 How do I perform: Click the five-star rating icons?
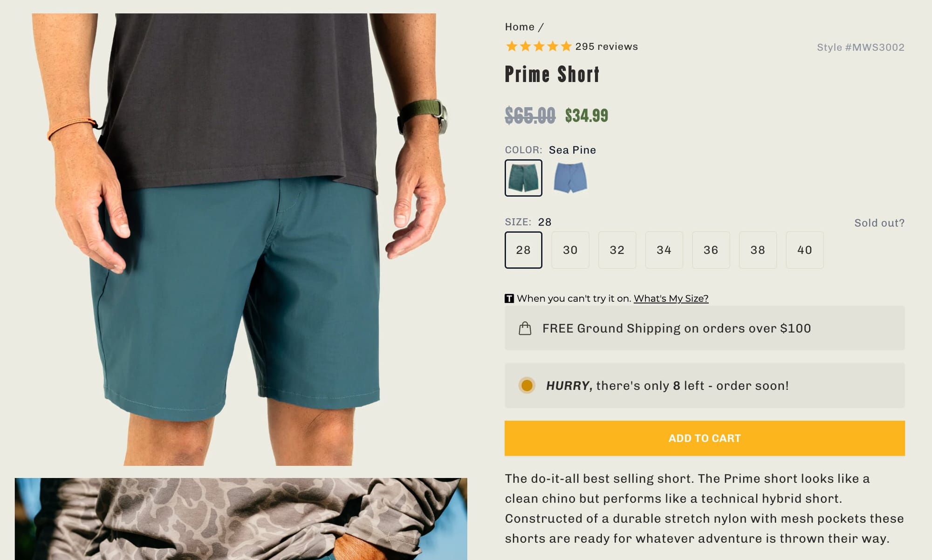539,47
